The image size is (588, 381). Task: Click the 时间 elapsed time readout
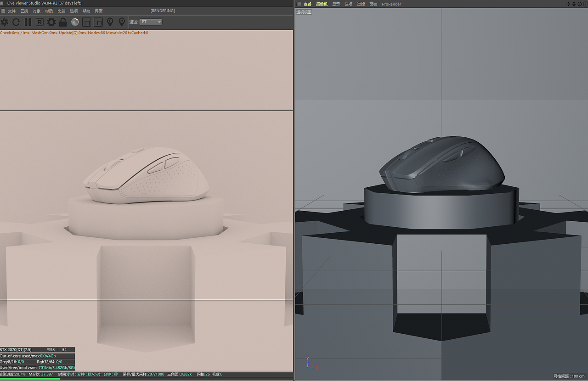point(88,374)
